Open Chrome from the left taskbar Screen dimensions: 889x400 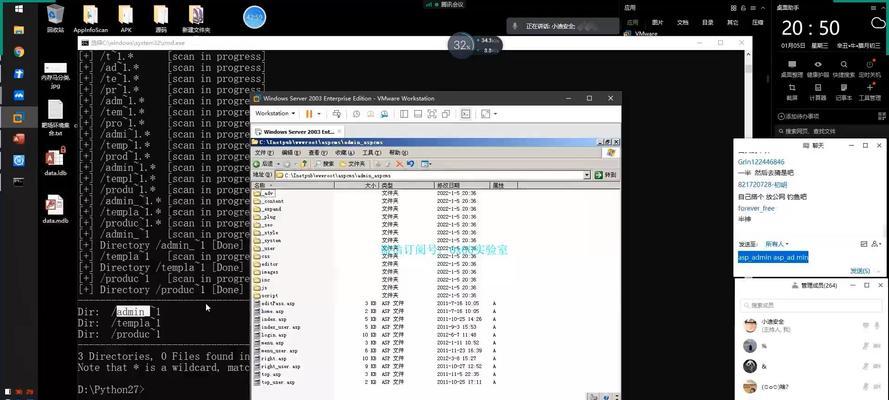coord(19,52)
